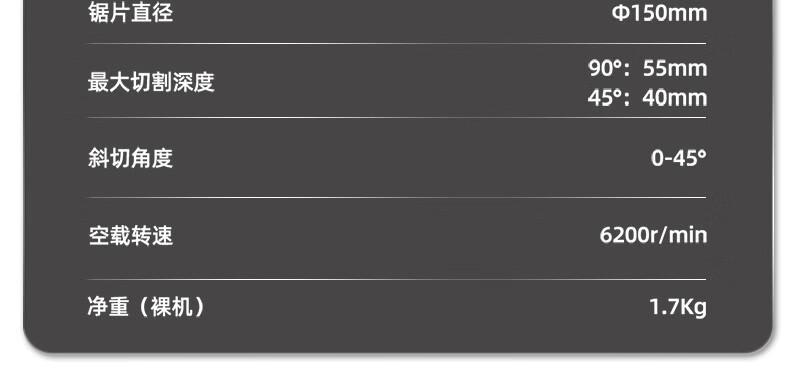Click the Φ symbol before 150mm
The width and height of the screenshot is (790, 376).
tap(619, 13)
